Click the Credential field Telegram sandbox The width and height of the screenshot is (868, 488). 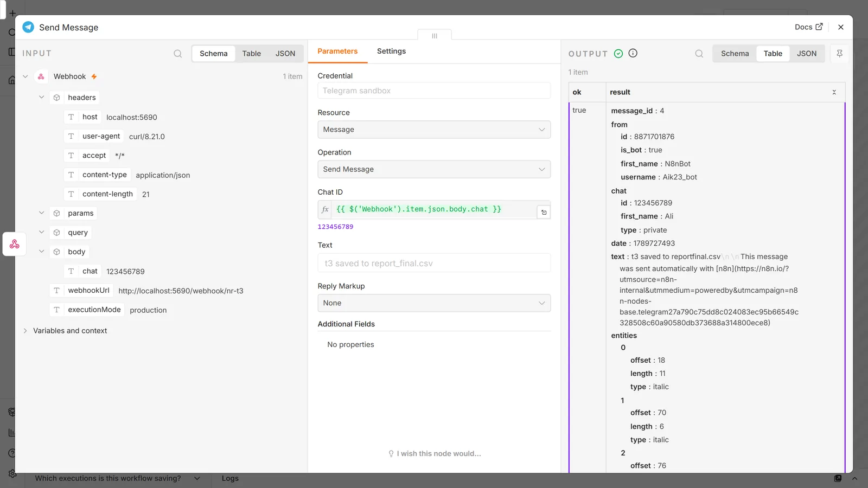[434, 91]
